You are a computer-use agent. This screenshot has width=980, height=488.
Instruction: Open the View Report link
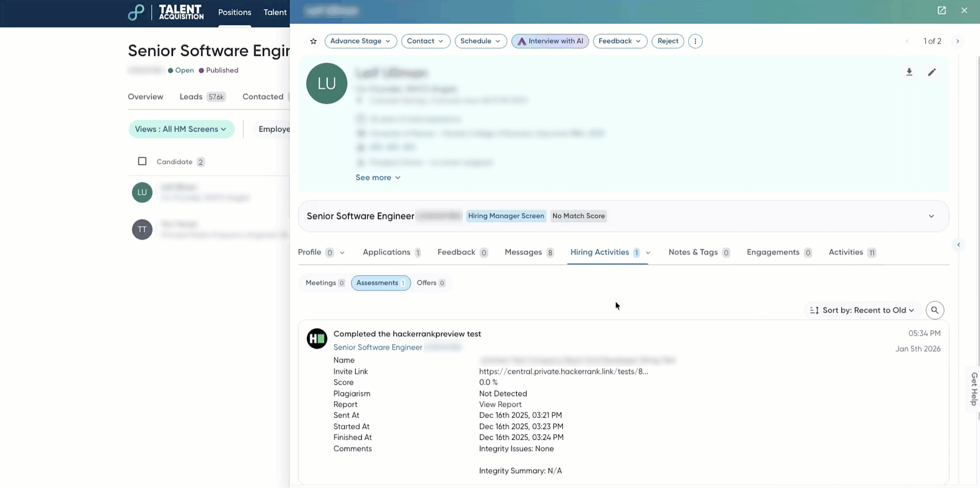pos(500,404)
